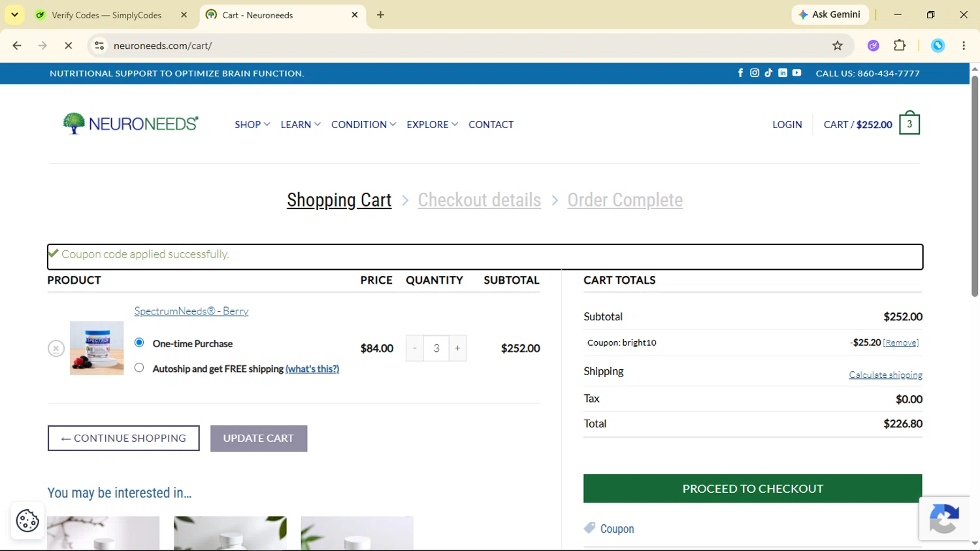Click the Neuroneeds tree logo
Screen dimensions: 980x551
pyautogui.click(x=131, y=124)
